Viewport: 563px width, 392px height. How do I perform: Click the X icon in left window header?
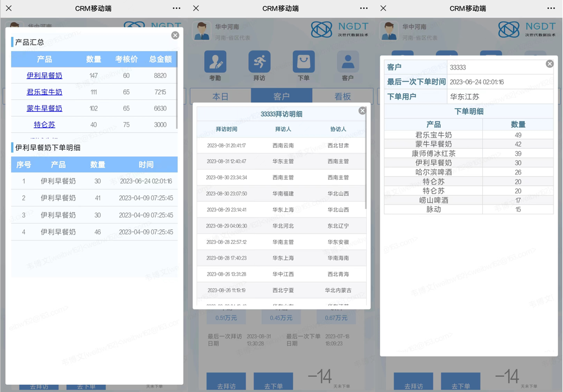[9, 8]
